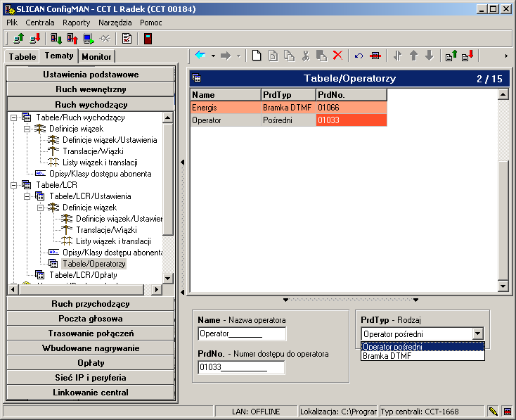The image size is (516, 420).
Task: Click the exchange upload icon with red up arrow
Action: click(x=72, y=39)
